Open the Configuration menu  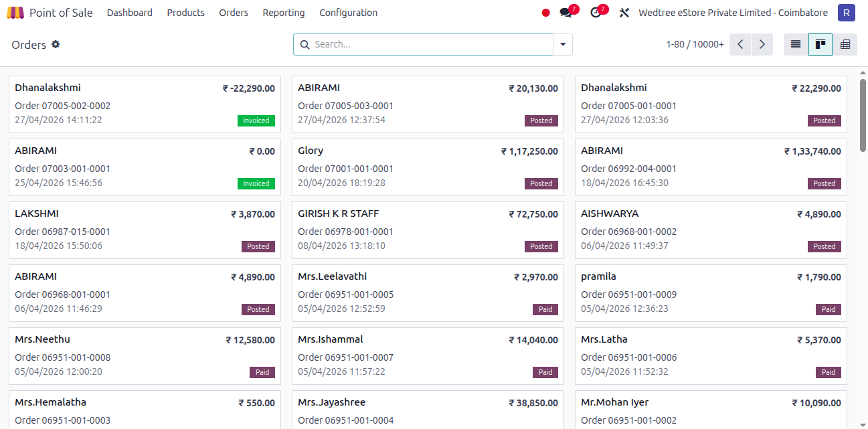click(349, 13)
